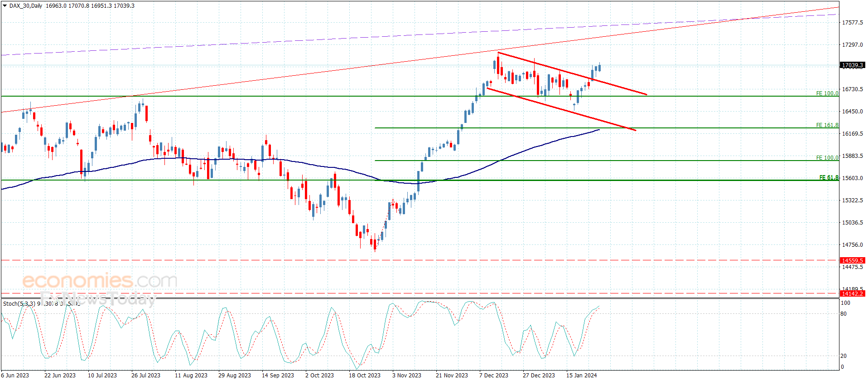Click the 11 Aug 2023 date label

[x=191, y=375]
